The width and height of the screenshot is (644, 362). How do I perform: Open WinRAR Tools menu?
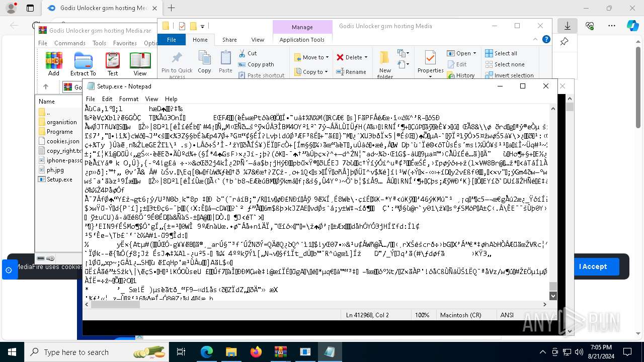(99, 43)
